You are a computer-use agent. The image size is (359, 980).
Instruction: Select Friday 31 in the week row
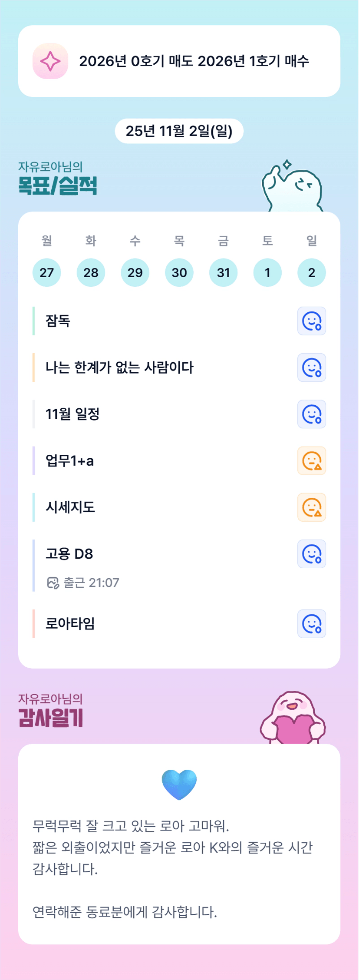coord(223,273)
